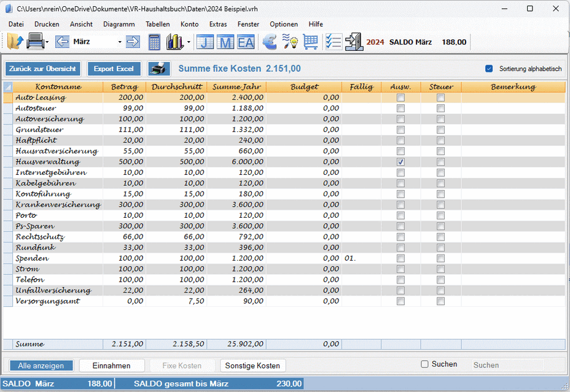The height and width of the screenshot is (392, 570).
Task: Click the calculator icon in toolbar
Action: coord(154,42)
